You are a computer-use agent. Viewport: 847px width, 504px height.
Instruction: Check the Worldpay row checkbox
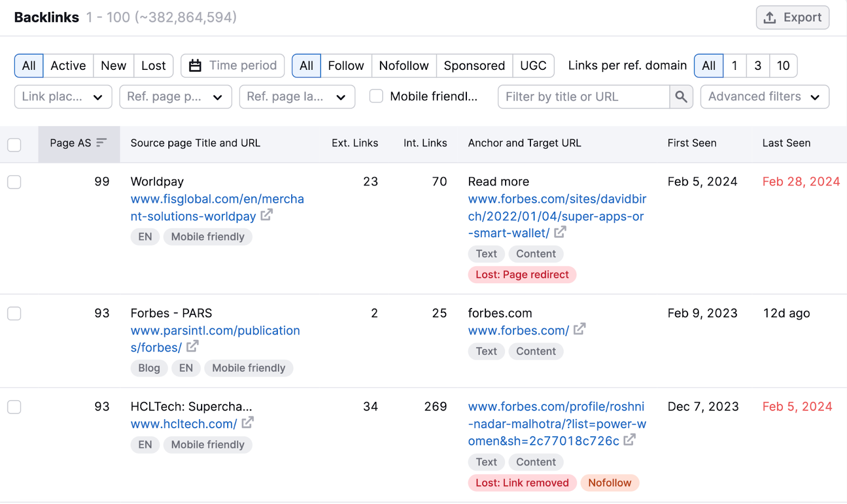[x=14, y=182]
